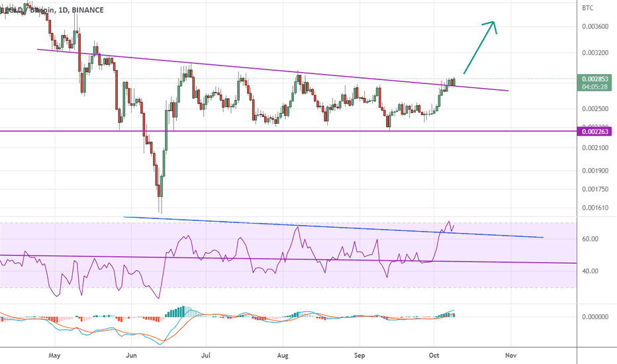This screenshot has width=617, height=364.
Task: Select the current price label 0.002853
Action: tap(594, 79)
